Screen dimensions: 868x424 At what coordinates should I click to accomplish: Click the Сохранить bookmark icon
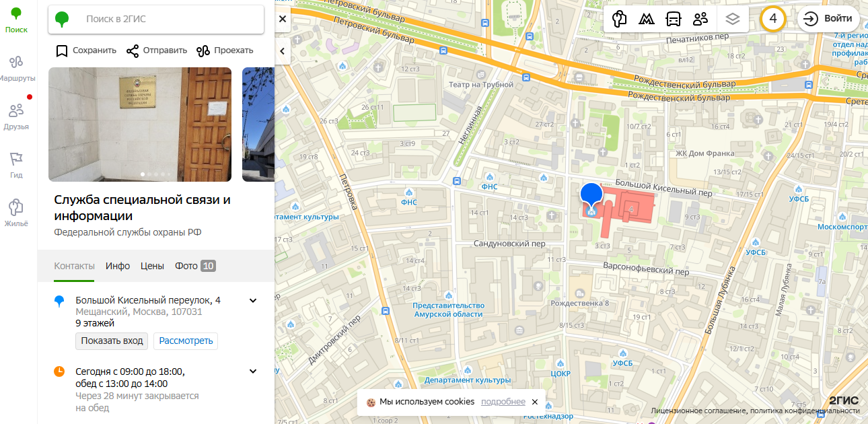[x=62, y=50]
